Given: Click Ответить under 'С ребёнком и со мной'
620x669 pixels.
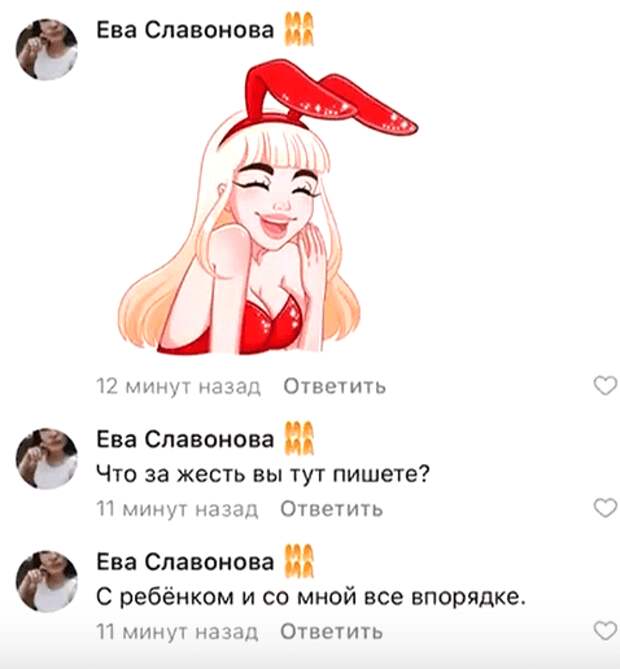Looking at the screenshot, I should (x=332, y=631).
